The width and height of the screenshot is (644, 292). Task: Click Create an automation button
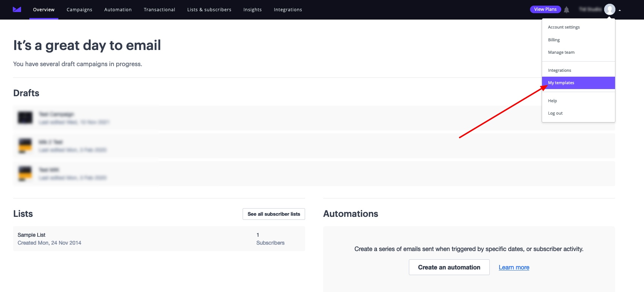coord(449,267)
